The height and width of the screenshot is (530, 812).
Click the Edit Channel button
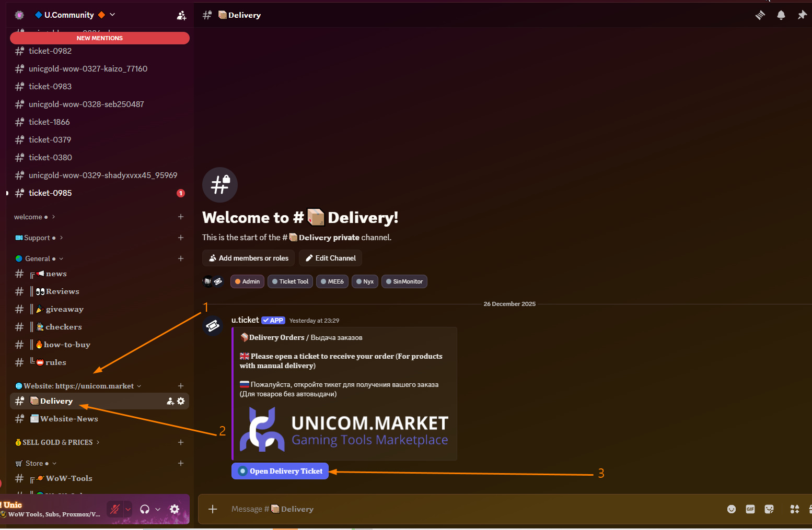click(330, 258)
